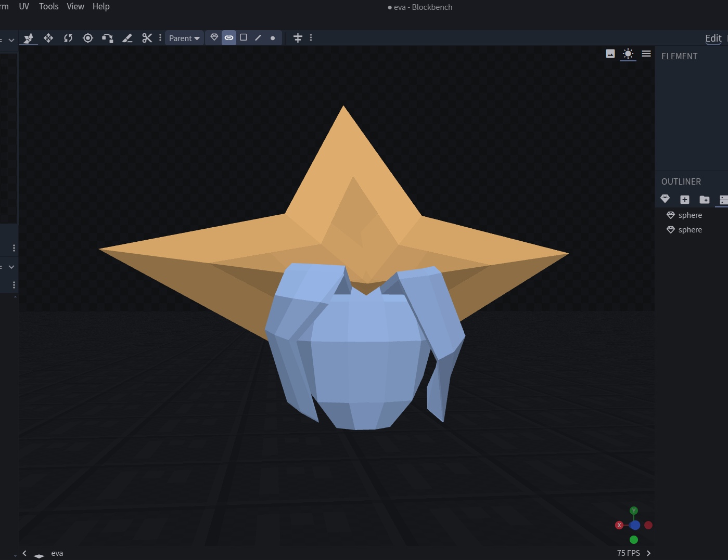The image size is (728, 560).
Task: Open the viewport background image options
Action: pyautogui.click(x=610, y=54)
